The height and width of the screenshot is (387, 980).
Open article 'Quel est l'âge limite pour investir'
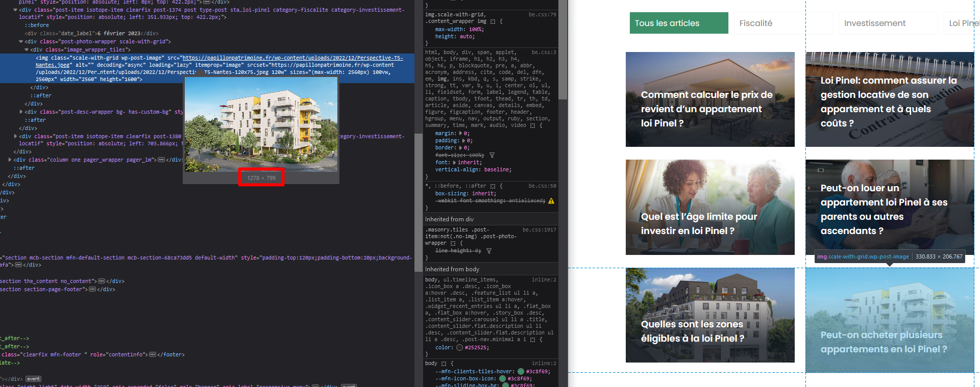tap(710, 207)
